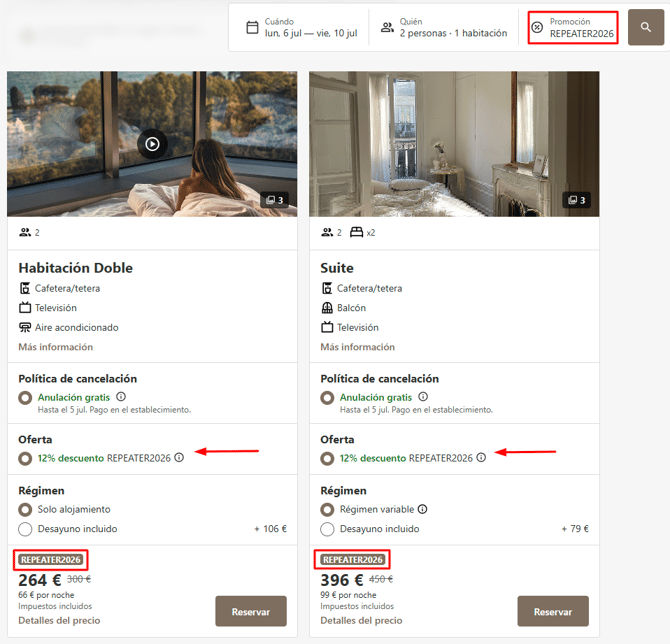Viewport: 670px width, 644px height.
Task: Show info for Suite 12% descuento offer
Action: tap(481, 458)
